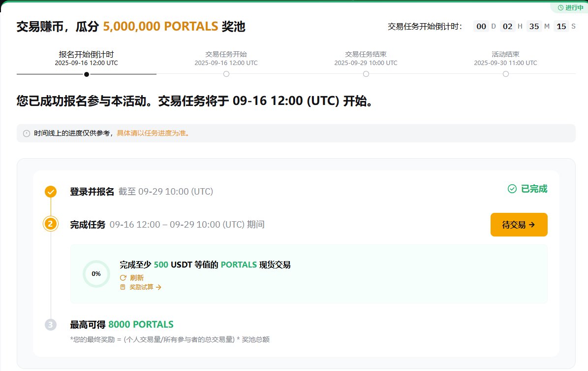Screen dimensions: 588x371
Task: Click the orange checkmark step icon for 登录并报名
Action: point(51,192)
